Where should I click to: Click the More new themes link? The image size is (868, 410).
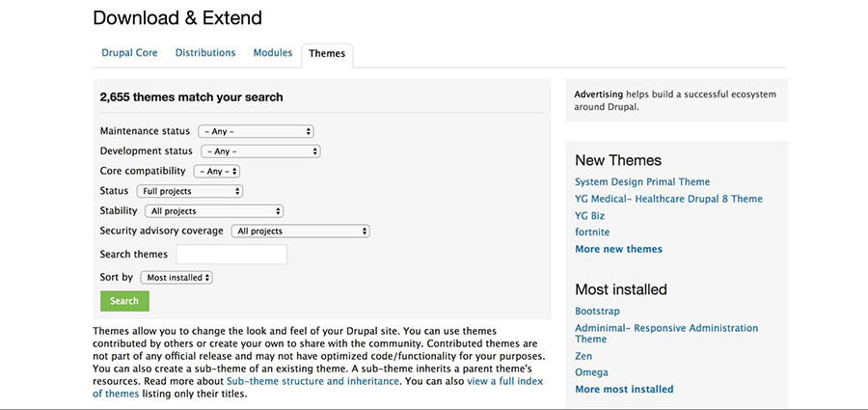coord(618,249)
